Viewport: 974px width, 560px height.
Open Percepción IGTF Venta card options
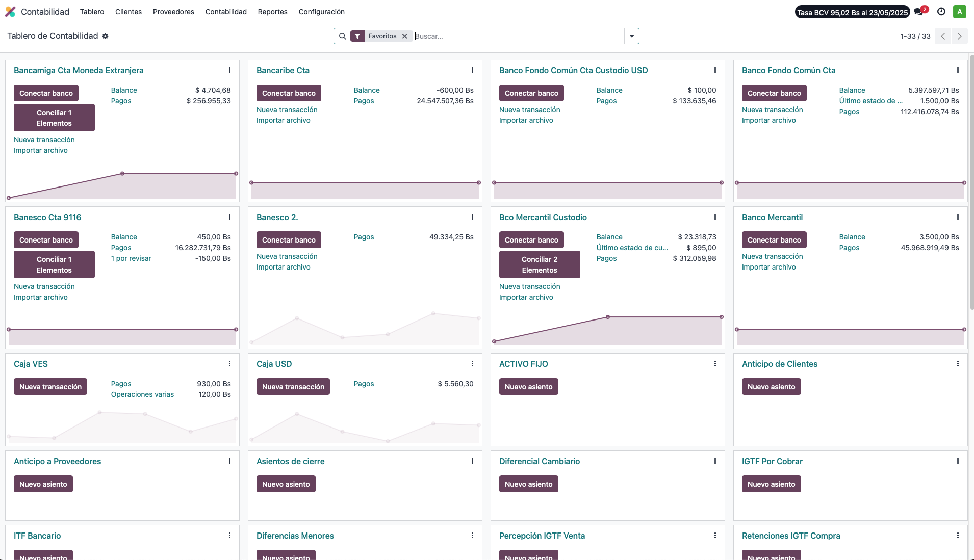click(715, 536)
